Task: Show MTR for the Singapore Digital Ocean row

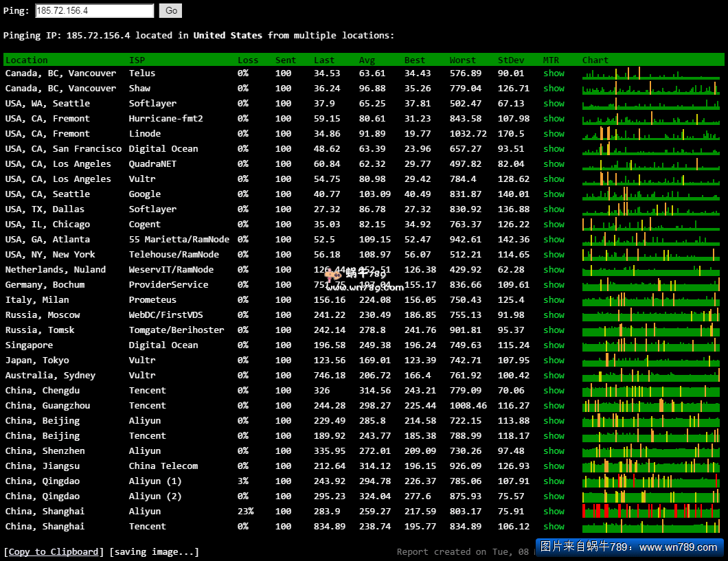Action: point(554,345)
